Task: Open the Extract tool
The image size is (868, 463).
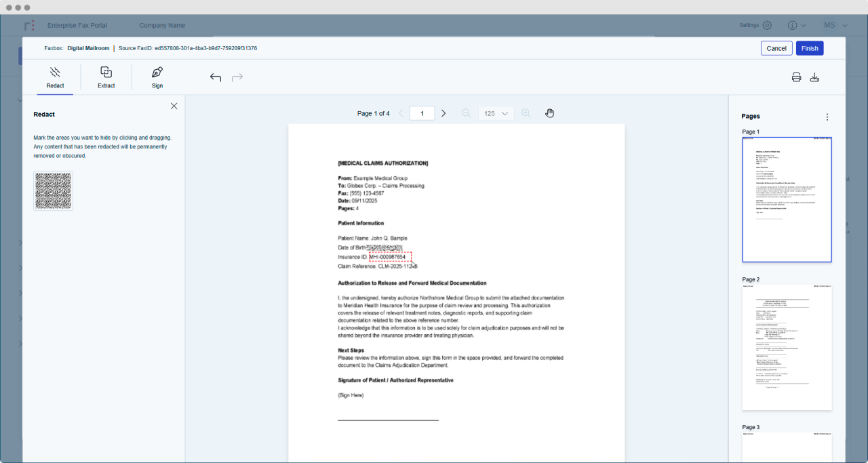Action: (x=106, y=76)
